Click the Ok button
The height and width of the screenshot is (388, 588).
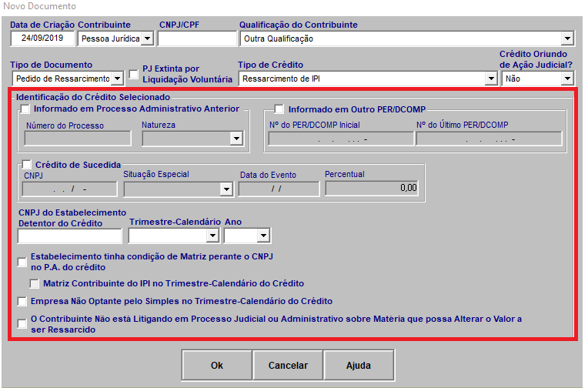[217, 366]
